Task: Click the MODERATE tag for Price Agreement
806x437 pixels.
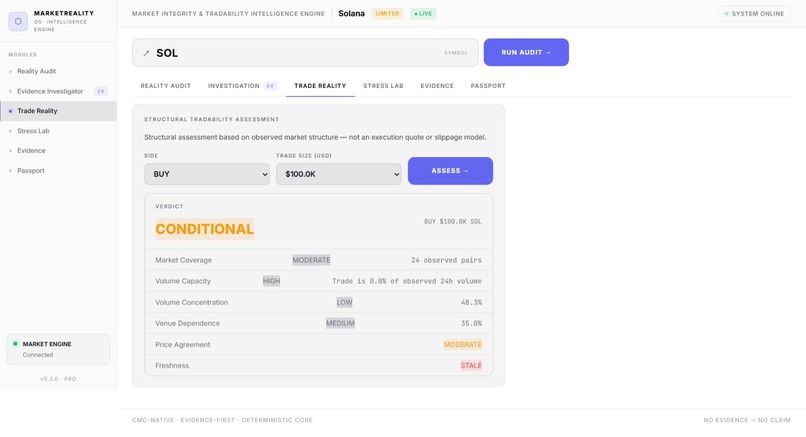Action: (463, 344)
